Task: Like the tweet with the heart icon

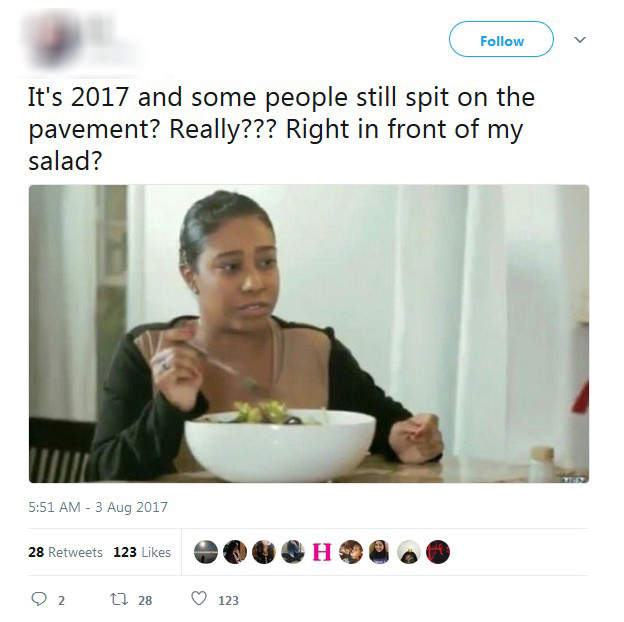Action: (199, 598)
